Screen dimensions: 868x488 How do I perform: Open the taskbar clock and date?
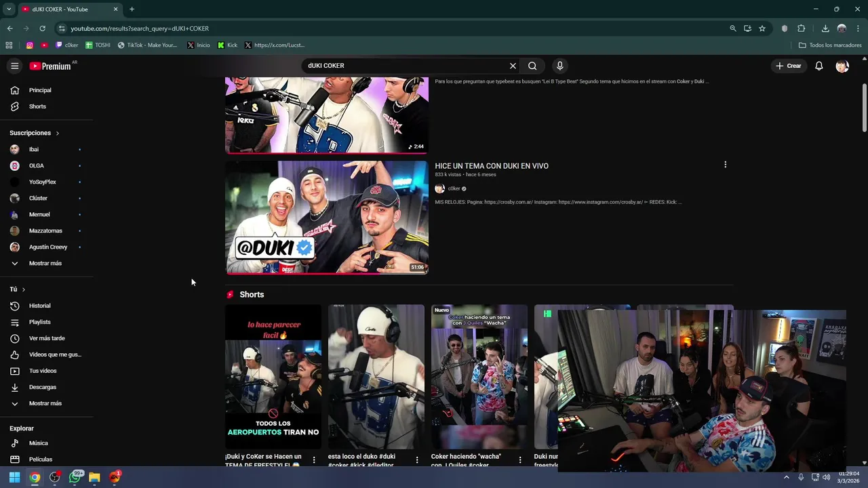(x=849, y=477)
